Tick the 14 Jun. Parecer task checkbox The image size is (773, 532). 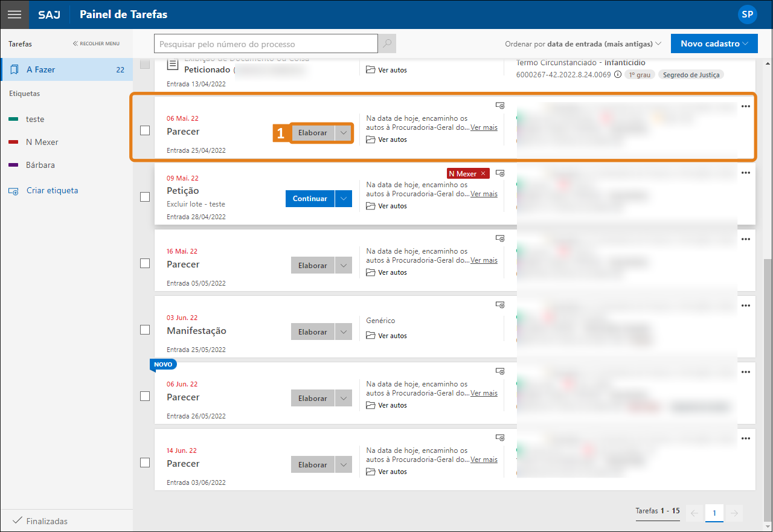tap(145, 463)
